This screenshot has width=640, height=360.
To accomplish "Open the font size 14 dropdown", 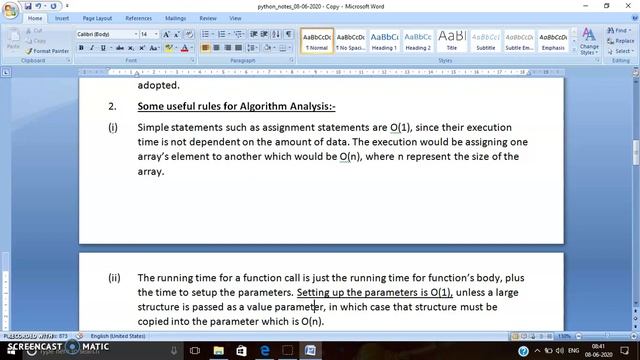I will [156, 34].
